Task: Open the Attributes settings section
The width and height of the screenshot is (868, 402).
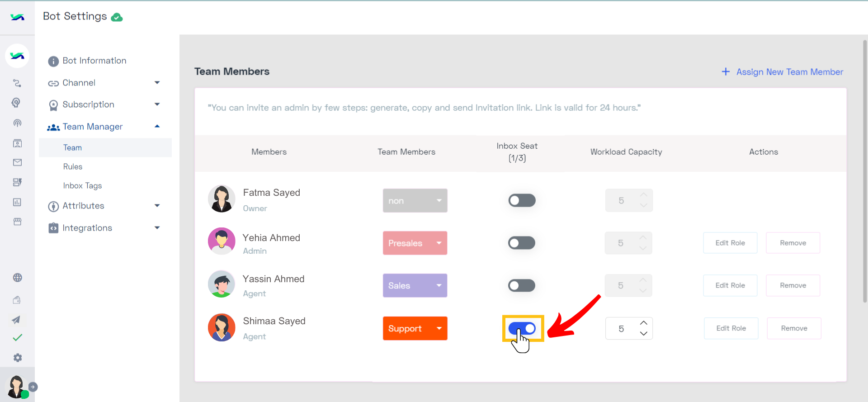Action: (83, 206)
